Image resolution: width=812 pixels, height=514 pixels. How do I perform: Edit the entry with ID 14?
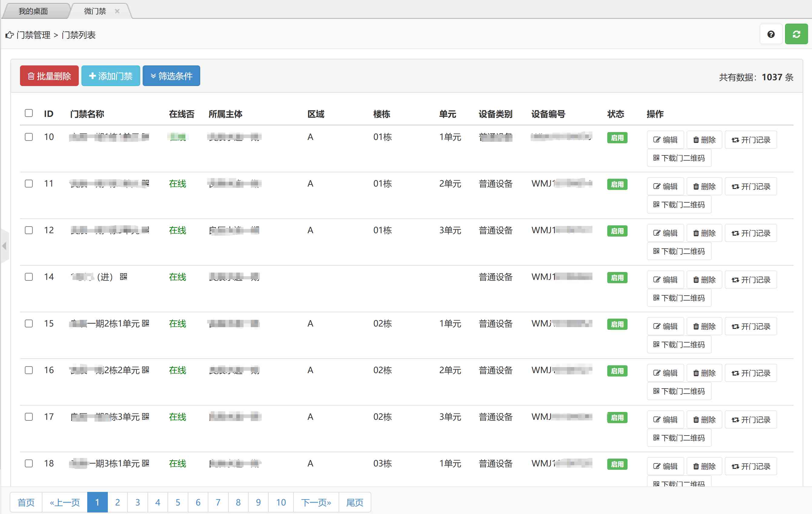(x=665, y=280)
